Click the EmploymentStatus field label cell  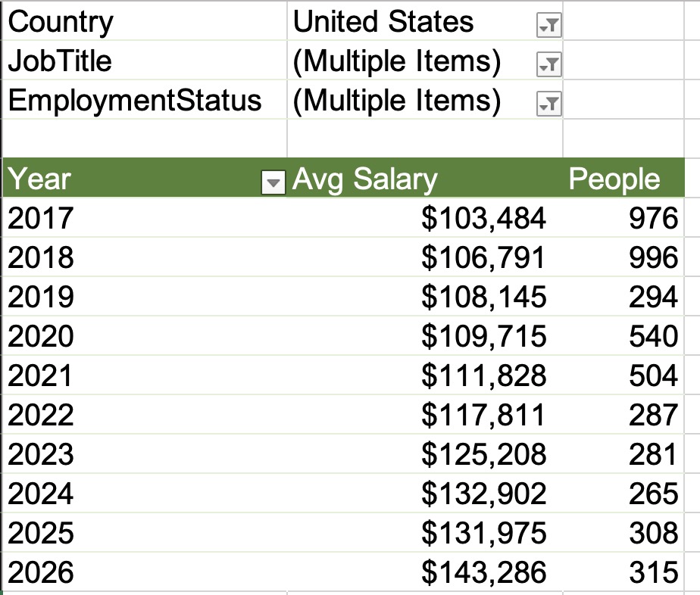pos(135,101)
